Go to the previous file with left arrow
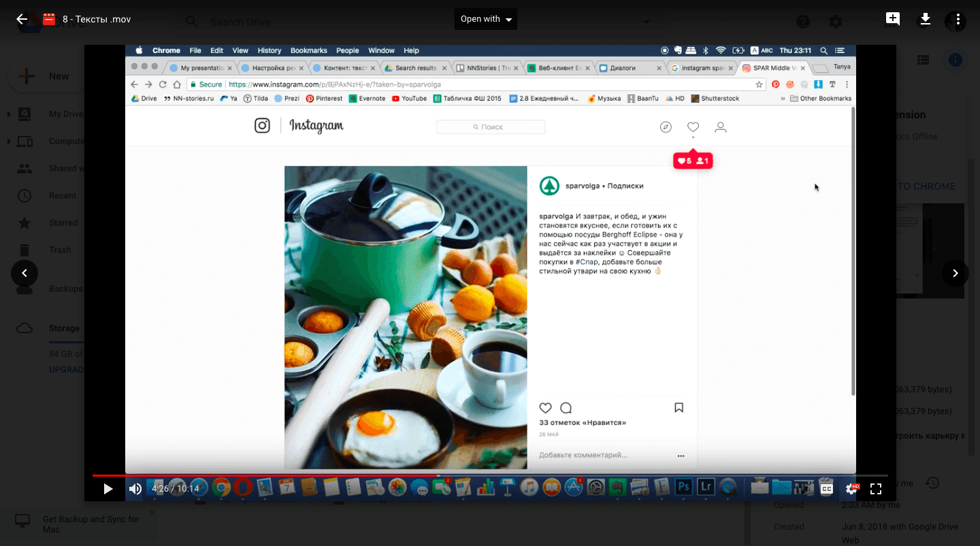This screenshot has width=980, height=546. (24, 273)
